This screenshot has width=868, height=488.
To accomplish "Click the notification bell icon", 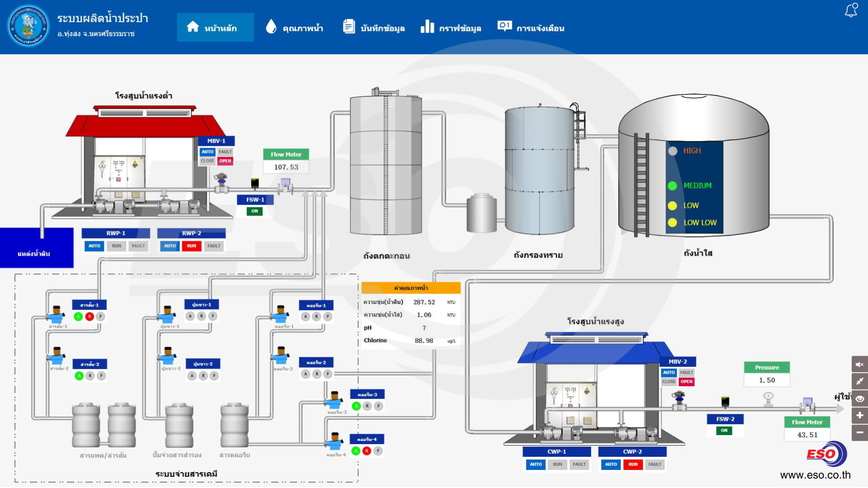I will pos(851,10).
